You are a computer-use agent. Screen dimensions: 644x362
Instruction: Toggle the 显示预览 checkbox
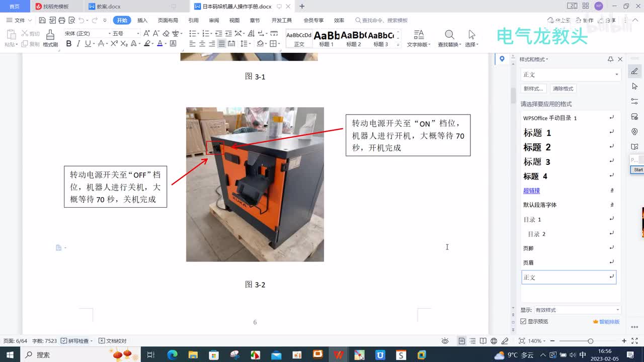pyautogui.click(x=523, y=321)
